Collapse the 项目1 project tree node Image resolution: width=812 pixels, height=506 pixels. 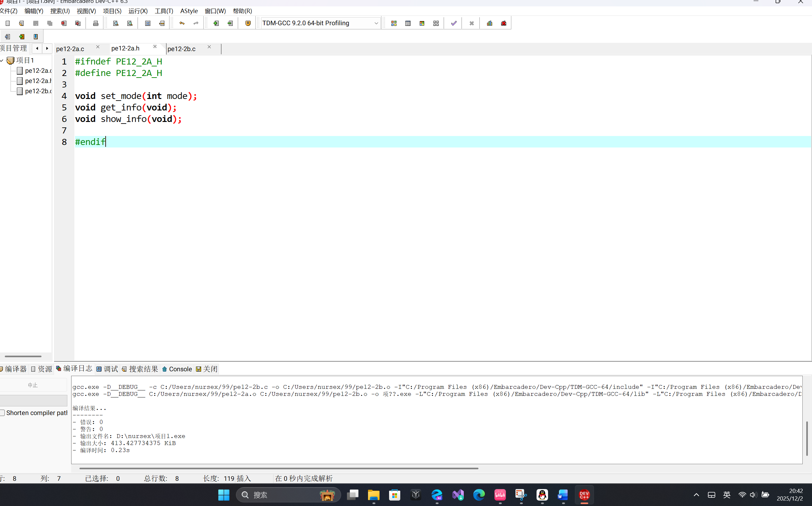2,60
